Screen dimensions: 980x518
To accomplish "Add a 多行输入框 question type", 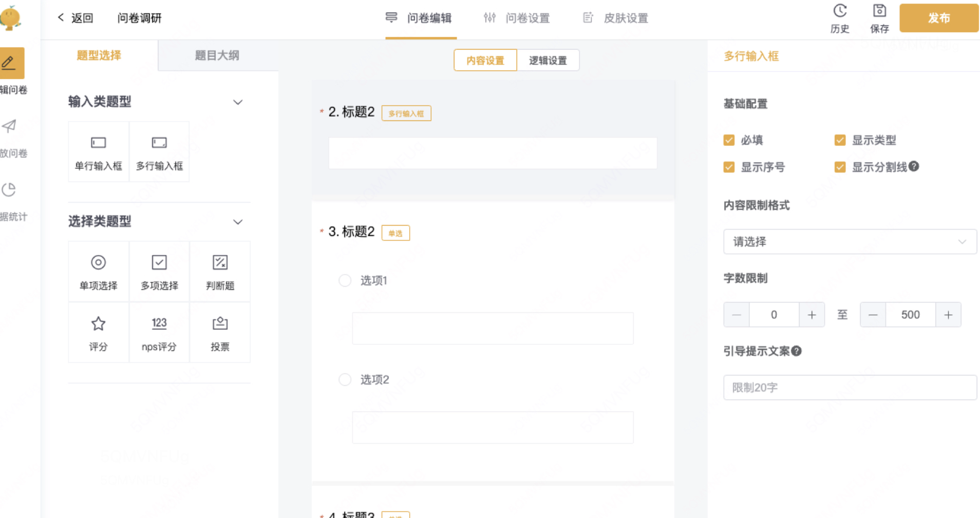I will tap(159, 152).
